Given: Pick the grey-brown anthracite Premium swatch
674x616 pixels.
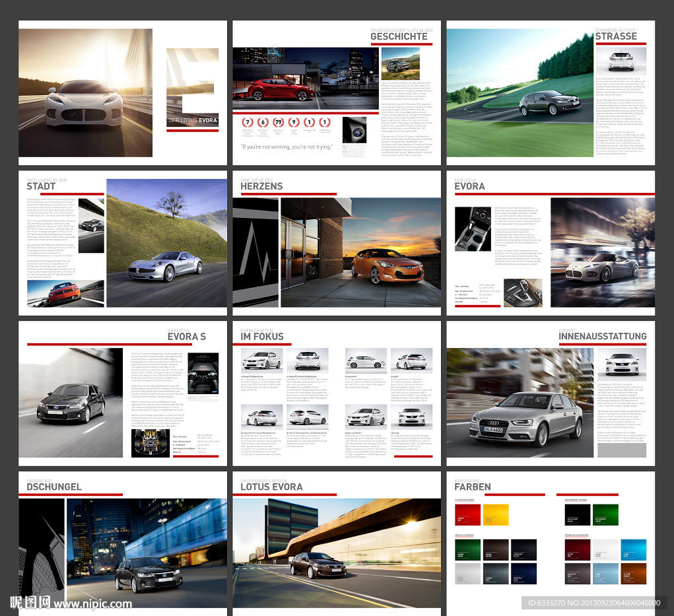Looking at the screenshot, I should click(x=577, y=574).
